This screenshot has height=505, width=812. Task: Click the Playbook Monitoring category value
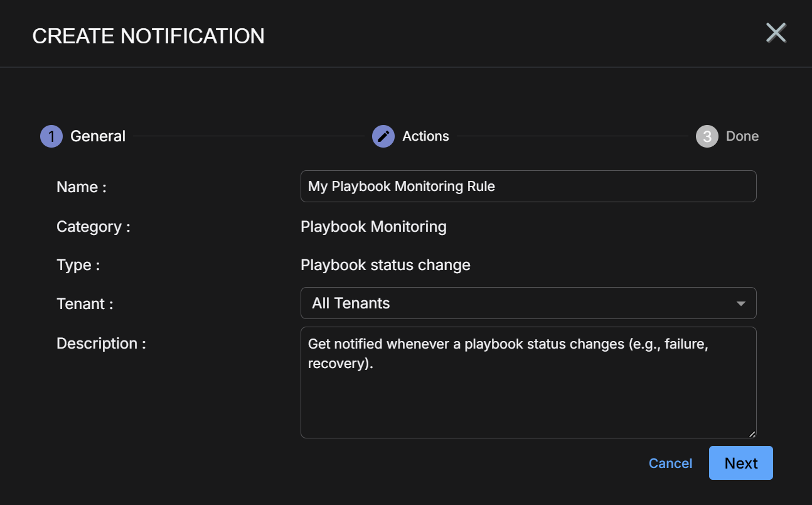tap(373, 227)
